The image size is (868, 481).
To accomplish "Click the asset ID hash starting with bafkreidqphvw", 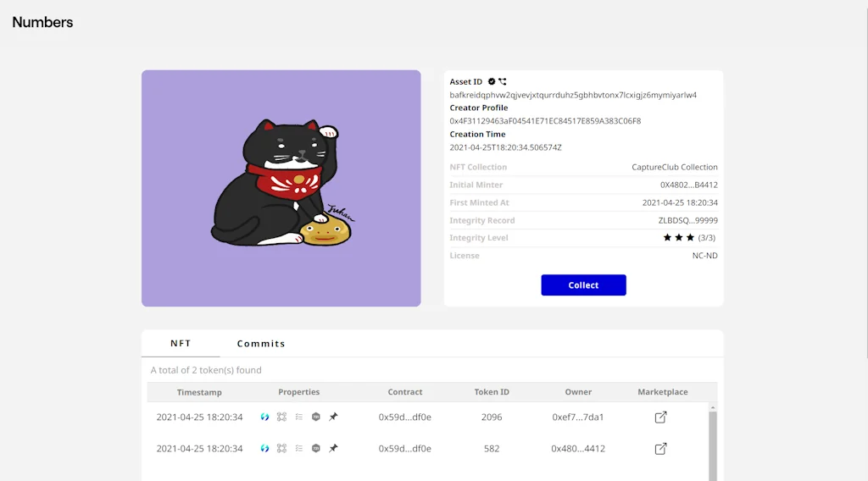I will click(573, 95).
